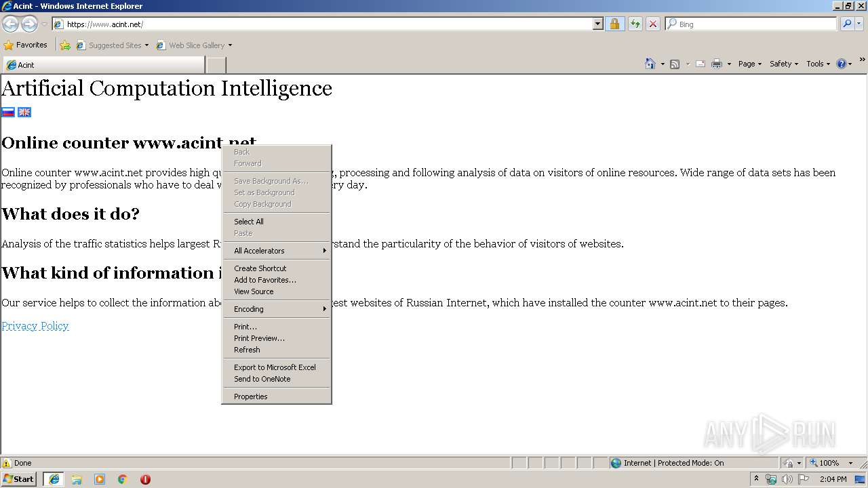
Task: Open Opera icon in the taskbar
Action: (x=145, y=479)
